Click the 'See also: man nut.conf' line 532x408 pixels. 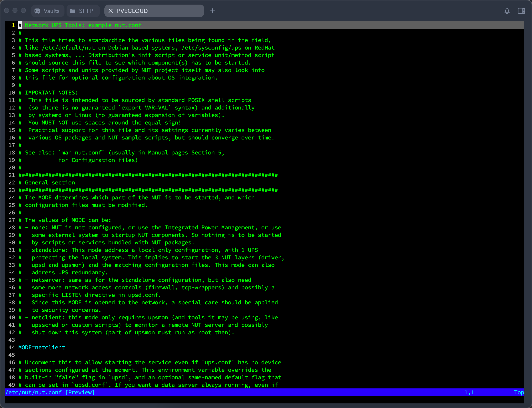[121, 153]
